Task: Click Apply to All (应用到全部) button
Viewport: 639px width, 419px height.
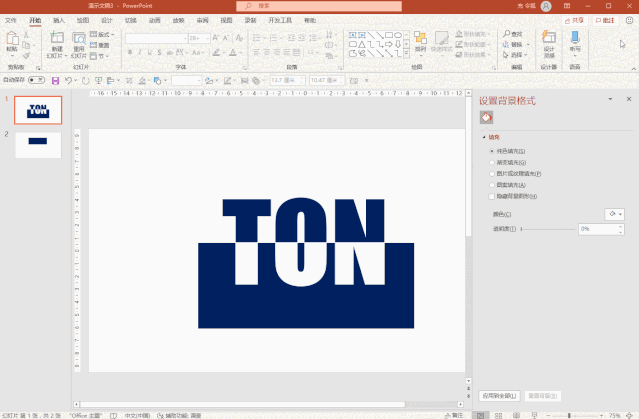Action: click(499, 396)
